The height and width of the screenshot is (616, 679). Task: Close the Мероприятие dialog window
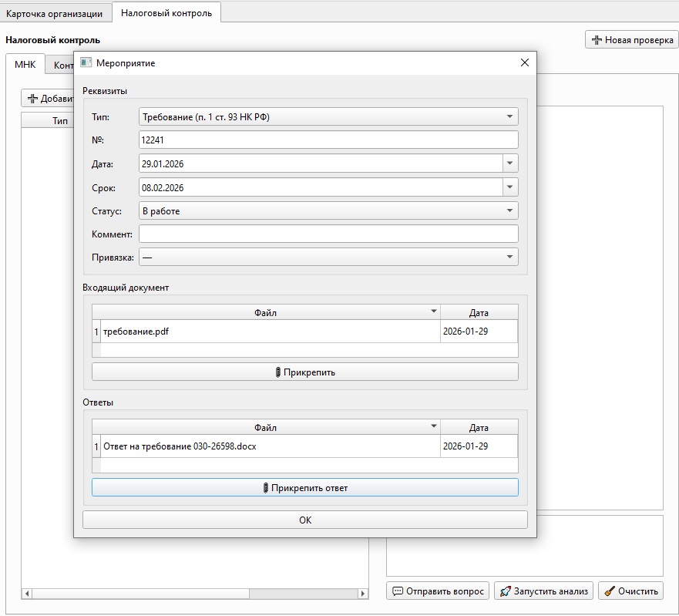pyautogui.click(x=525, y=63)
